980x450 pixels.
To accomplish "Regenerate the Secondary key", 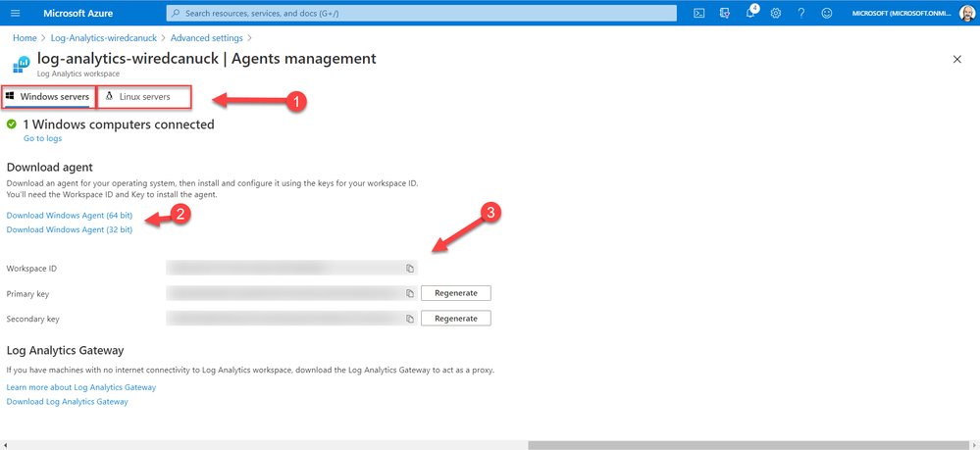I will (455, 318).
